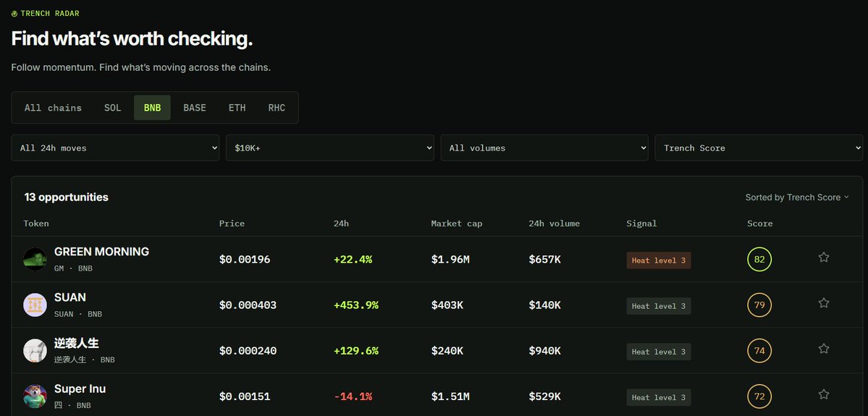This screenshot has height=416, width=868.
Task: Click the score 79 circle
Action: pyautogui.click(x=759, y=305)
